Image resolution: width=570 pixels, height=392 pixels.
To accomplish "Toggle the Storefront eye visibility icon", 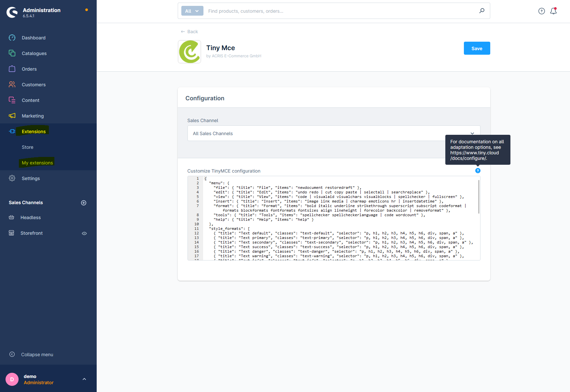I will pyautogui.click(x=84, y=233).
